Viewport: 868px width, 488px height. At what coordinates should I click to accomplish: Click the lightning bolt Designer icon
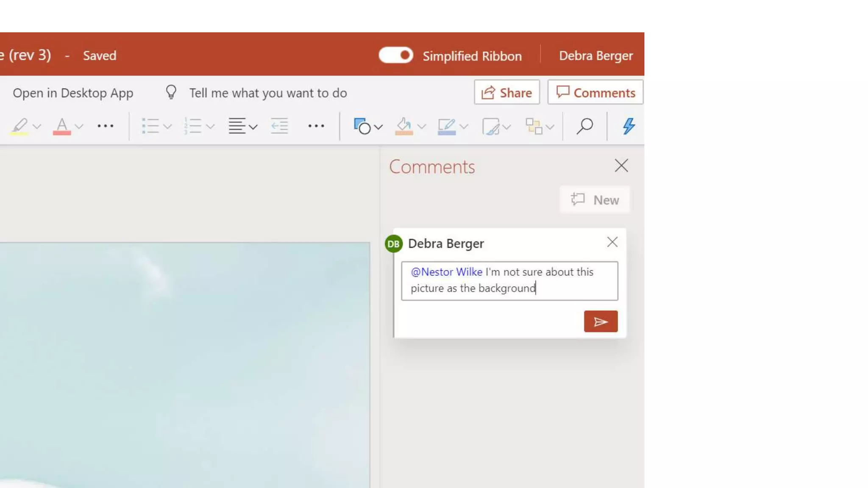[629, 126]
